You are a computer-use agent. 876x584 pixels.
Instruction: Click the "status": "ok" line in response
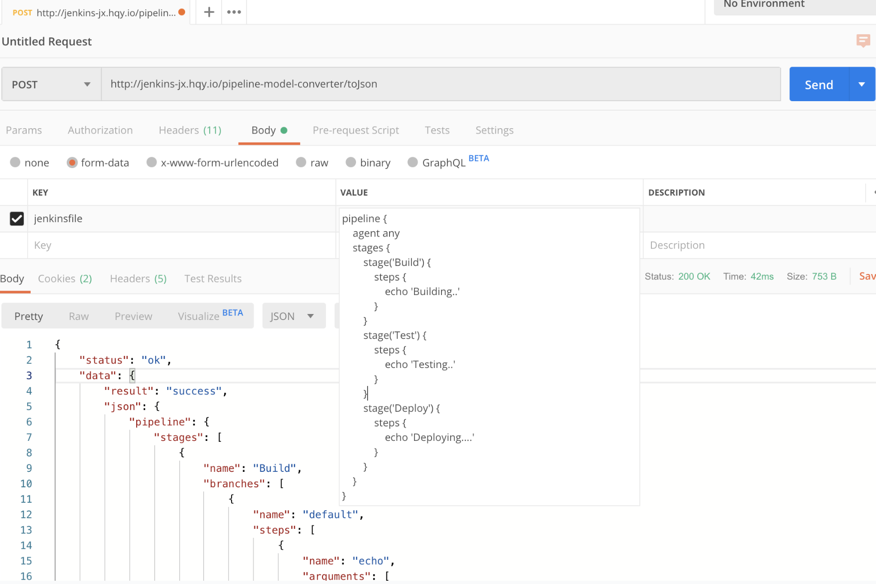click(125, 360)
